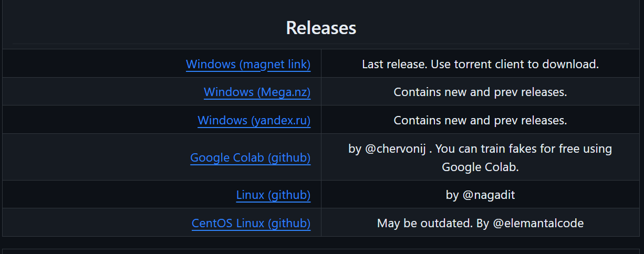Click the Mega.nz row's 'Contains new and prev releases' text

480,92
